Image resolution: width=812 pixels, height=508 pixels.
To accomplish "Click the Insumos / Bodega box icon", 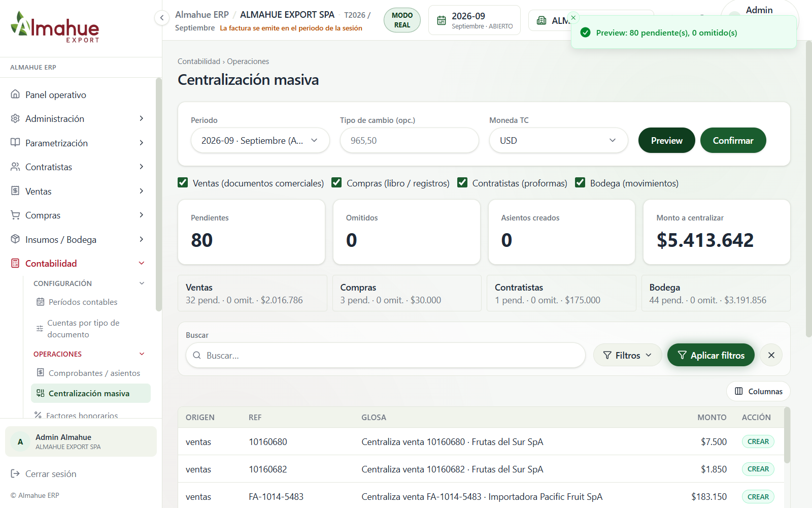I will pyautogui.click(x=15, y=239).
